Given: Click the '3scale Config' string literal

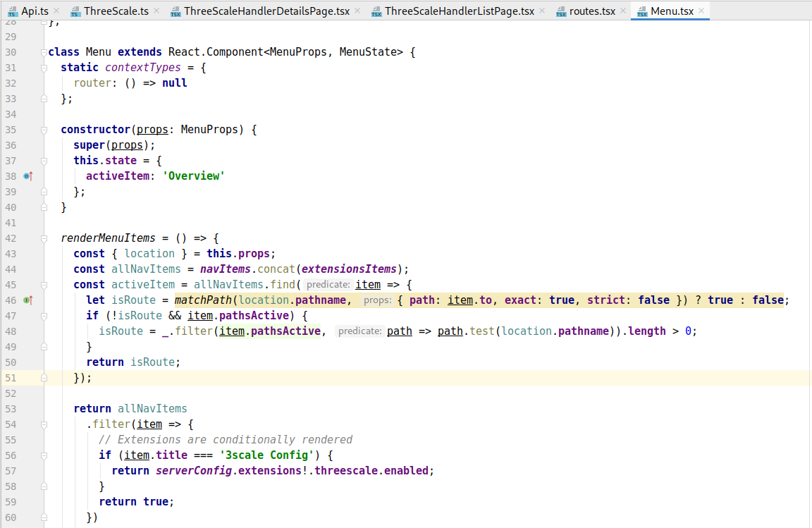Looking at the screenshot, I should 266,455.
